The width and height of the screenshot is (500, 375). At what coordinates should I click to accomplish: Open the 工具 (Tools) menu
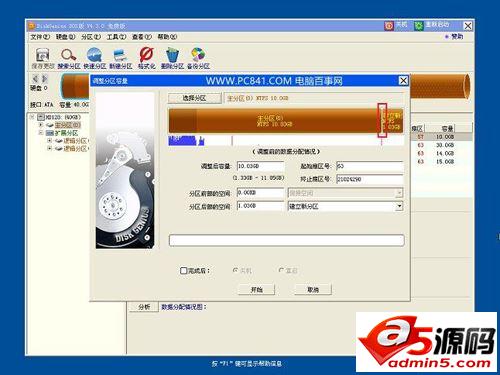116,37
